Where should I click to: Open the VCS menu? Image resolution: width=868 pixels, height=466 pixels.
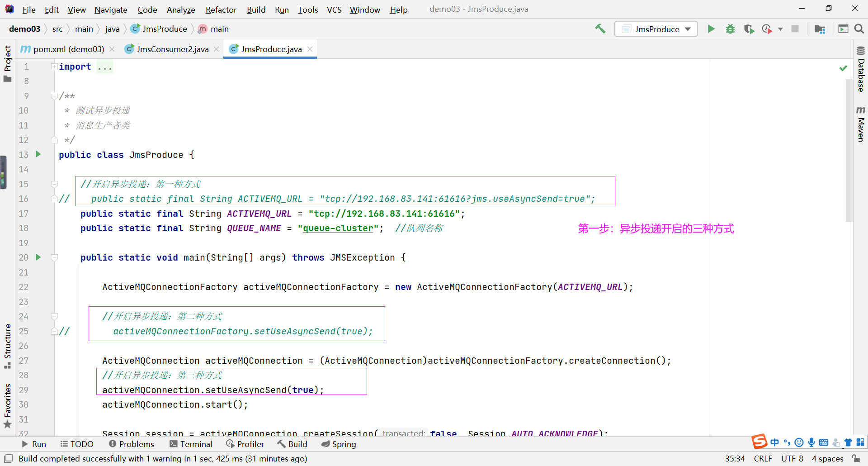coord(334,10)
